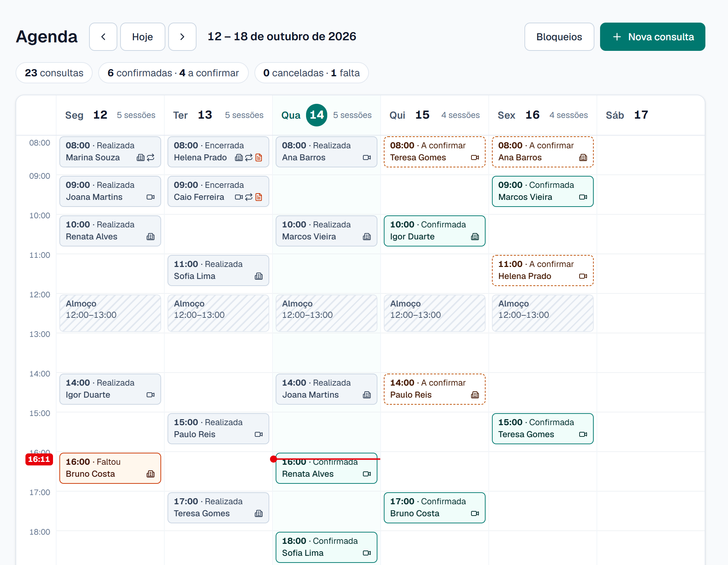Open Teresa Gomes' 17:00 Realizada appointment
The width and height of the screenshot is (728, 565).
[218, 508]
